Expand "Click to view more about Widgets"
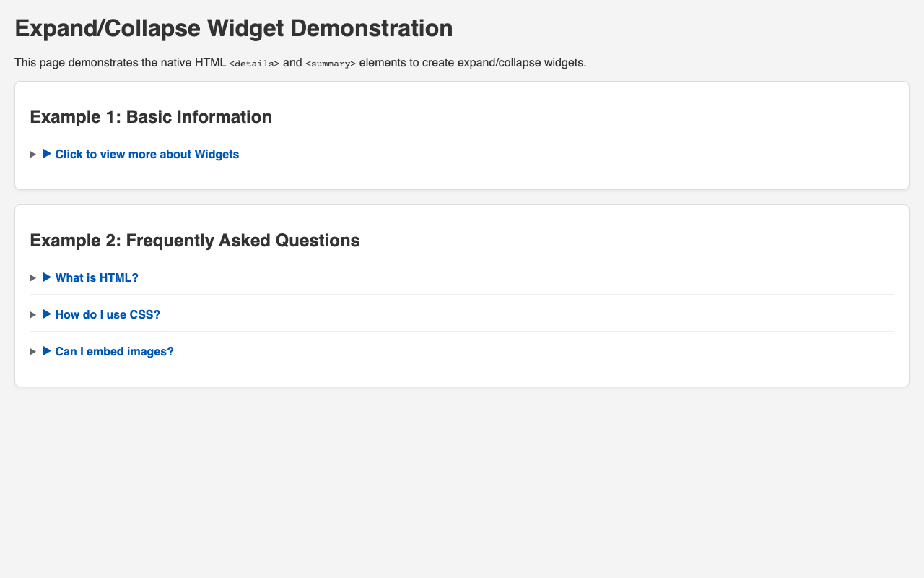The width and height of the screenshot is (924, 578). [x=147, y=154]
